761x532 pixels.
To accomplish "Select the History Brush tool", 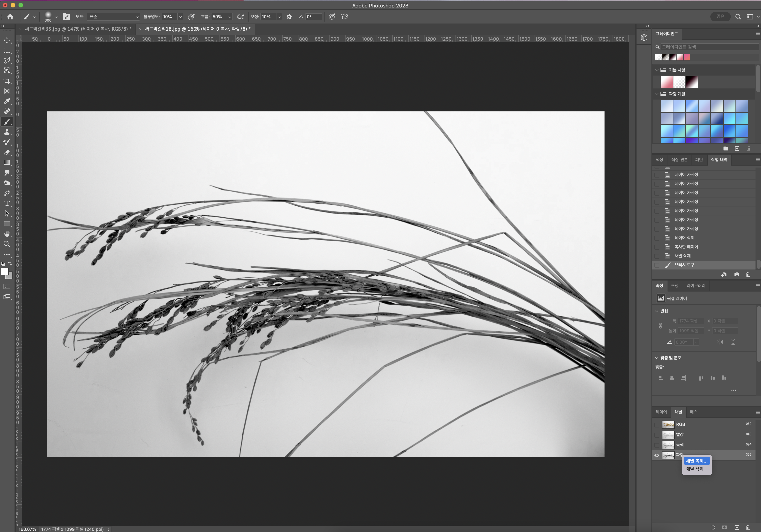I will click(7, 142).
